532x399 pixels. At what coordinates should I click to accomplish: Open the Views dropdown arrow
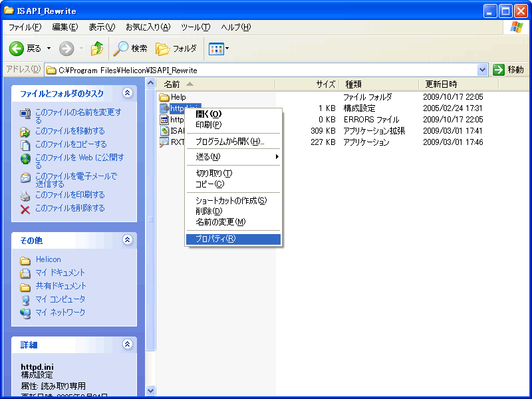[227, 49]
